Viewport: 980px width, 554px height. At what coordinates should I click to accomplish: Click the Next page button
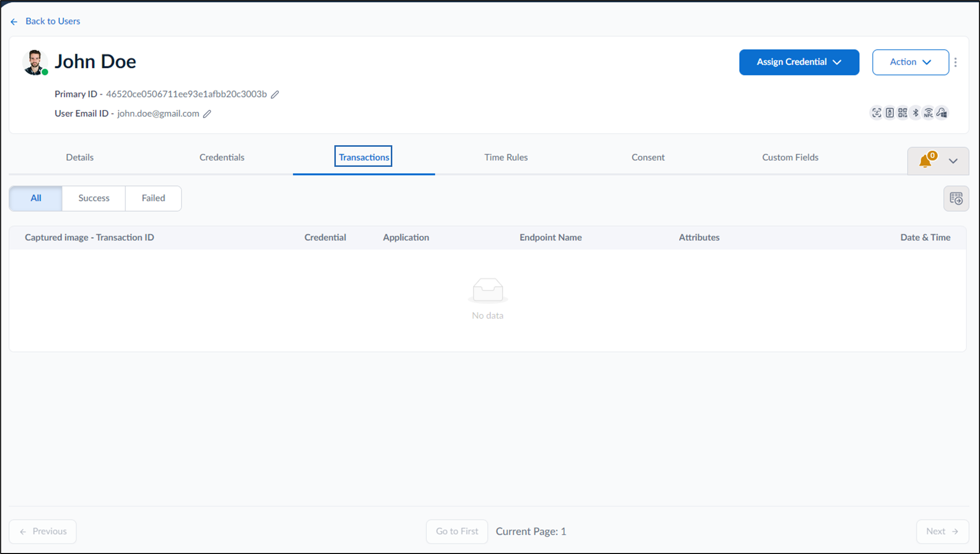[x=942, y=531]
